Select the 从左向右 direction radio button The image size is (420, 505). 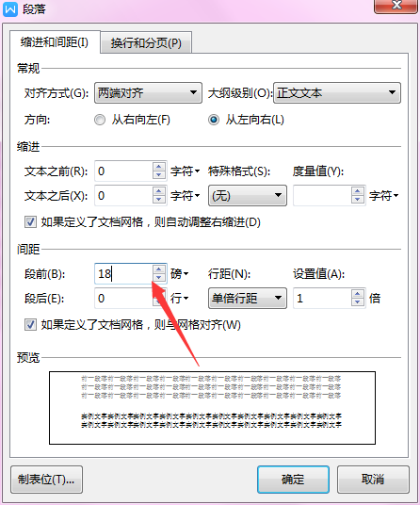[214, 120]
